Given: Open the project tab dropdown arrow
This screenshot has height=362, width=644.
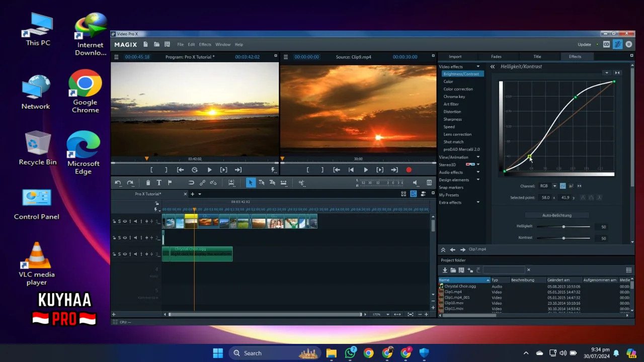Looking at the screenshot, I should coord(200,194).
